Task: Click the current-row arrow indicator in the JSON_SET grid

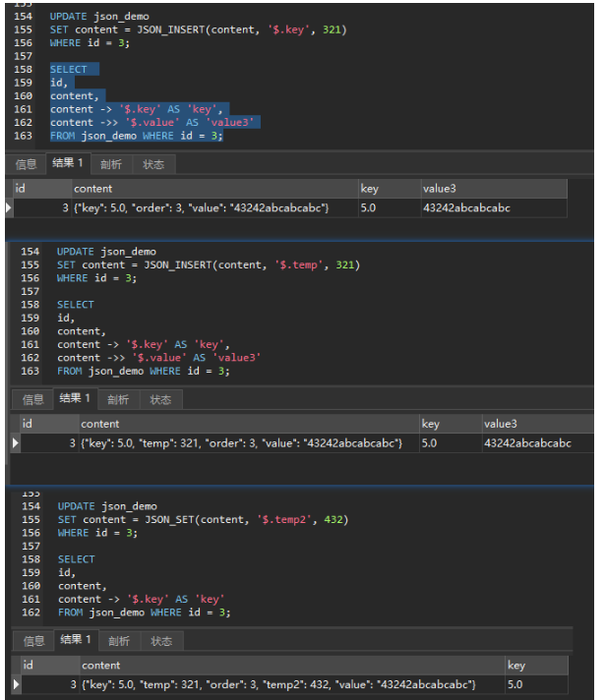Action: (17, 684)
